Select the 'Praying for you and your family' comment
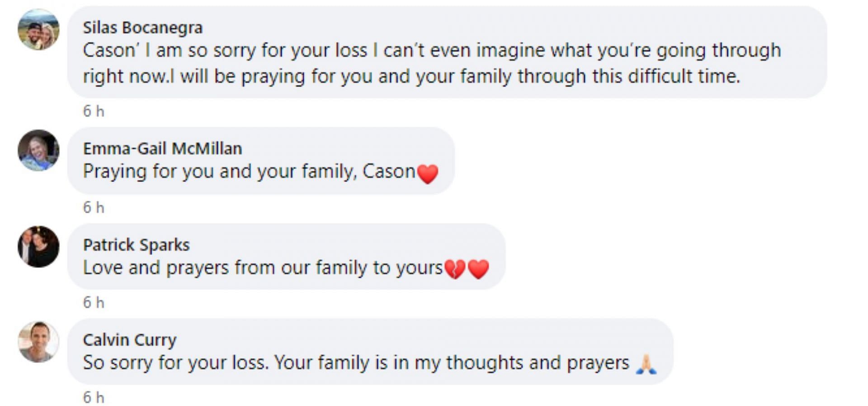Viewport: 868px width, 406px height. tap(249, 172)
